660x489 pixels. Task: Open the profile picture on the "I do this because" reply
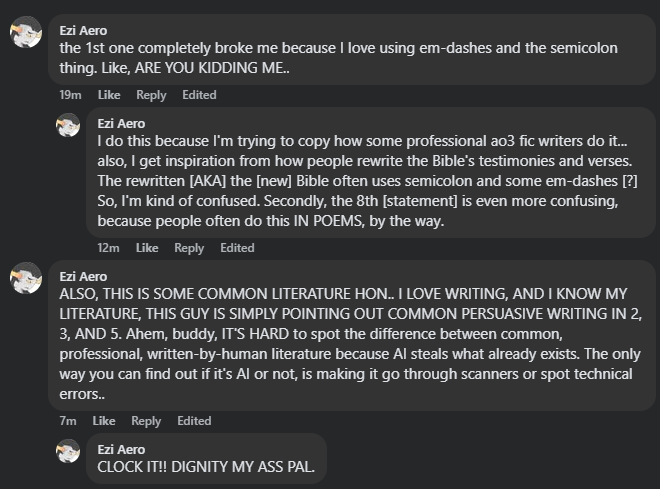[68, 125]
